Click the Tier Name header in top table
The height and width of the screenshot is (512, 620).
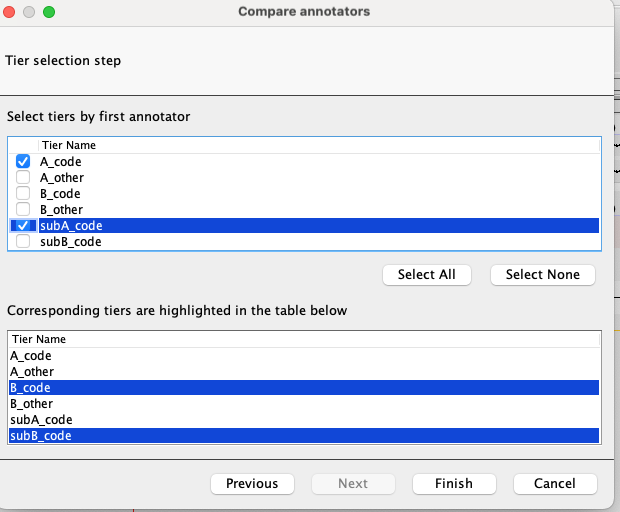pos(69,145)
